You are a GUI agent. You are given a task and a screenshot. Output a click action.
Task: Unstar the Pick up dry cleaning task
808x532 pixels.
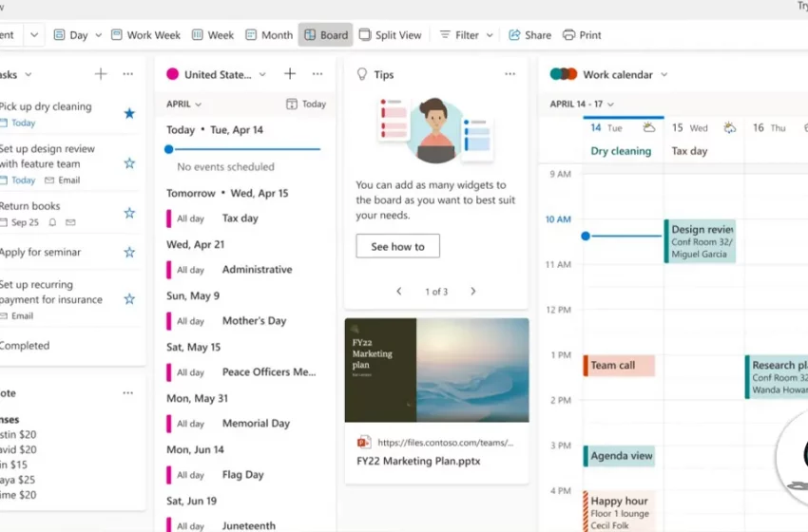pyautogui.click(x=129, y=114)
